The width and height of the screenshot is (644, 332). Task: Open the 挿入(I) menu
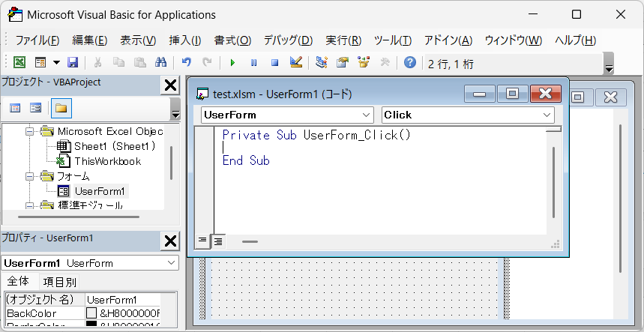(185, 40)
